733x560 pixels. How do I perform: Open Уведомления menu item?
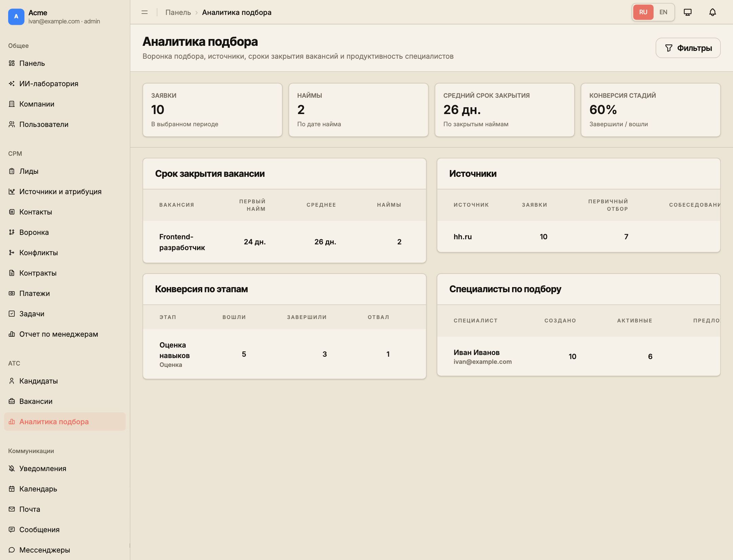click(x=65, y=468)
